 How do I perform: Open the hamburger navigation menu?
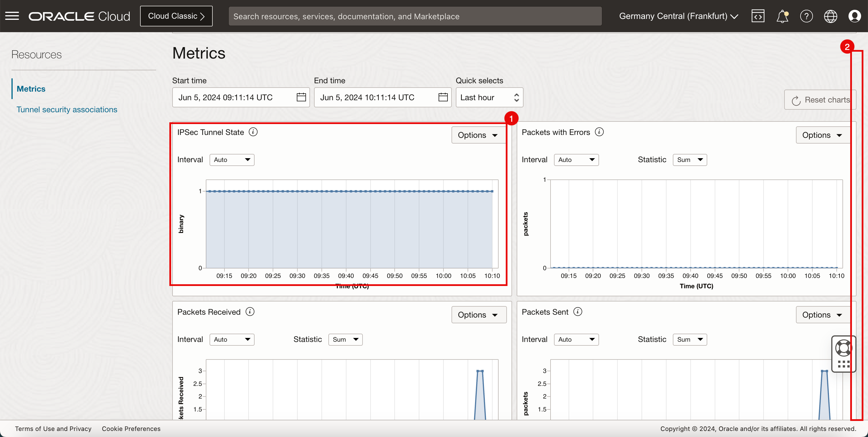12,16
